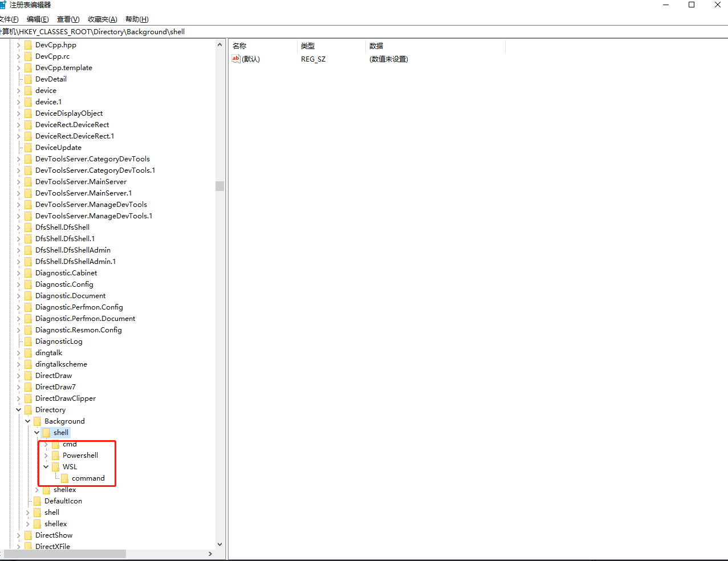
Task: Select the DevToolsServer.ManageDevTools key
Action: [x=91, y=205]
